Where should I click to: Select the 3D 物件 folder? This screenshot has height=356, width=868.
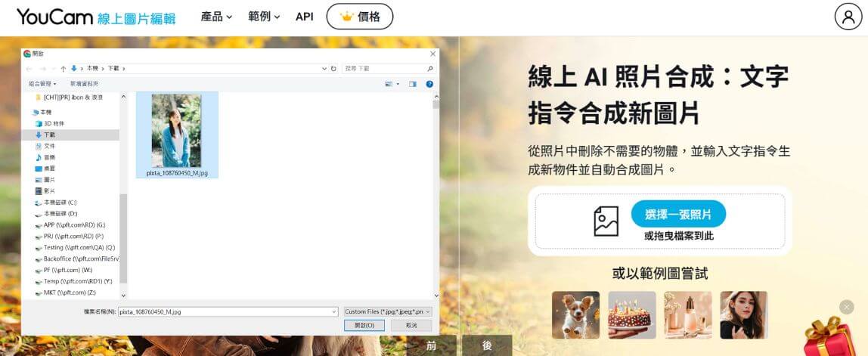(x=50, y=123)
